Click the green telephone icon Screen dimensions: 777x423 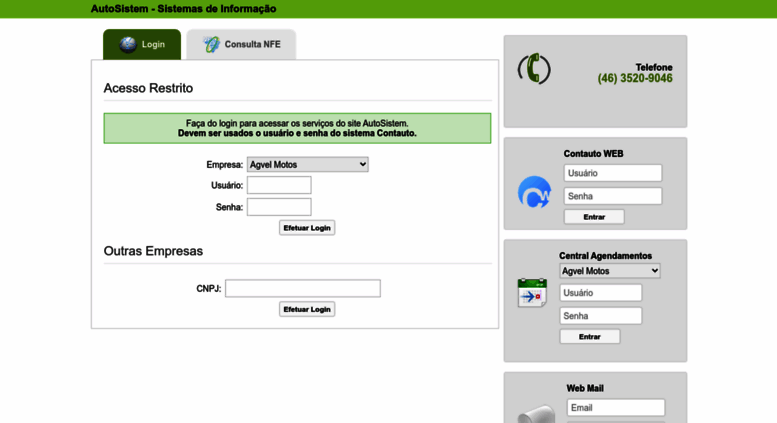coord(534,68)
